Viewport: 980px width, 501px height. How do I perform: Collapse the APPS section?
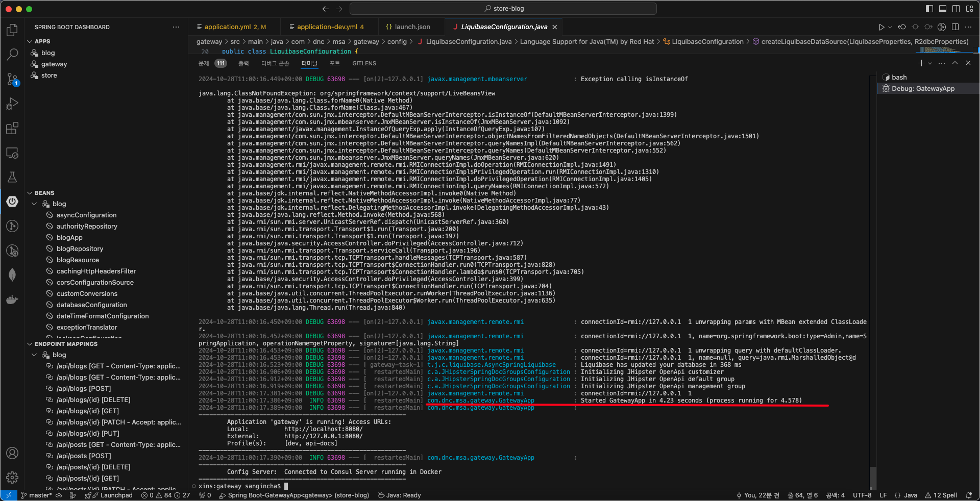[30, 41]
